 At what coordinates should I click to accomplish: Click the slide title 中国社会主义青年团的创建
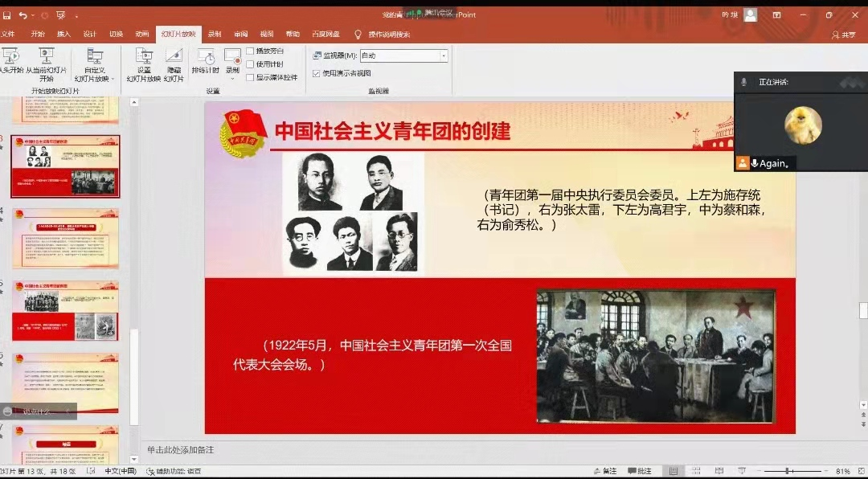click(392, 131)
